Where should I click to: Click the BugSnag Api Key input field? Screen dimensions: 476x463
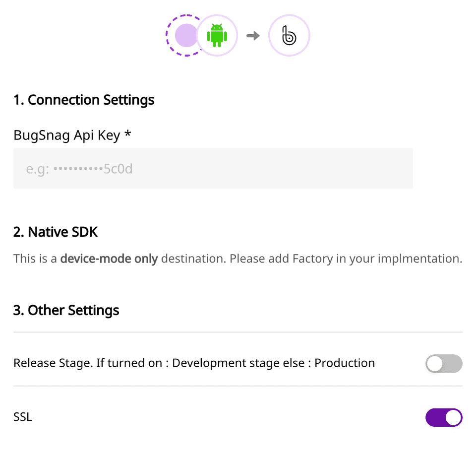pyautogui.click(x=213, y=168)
